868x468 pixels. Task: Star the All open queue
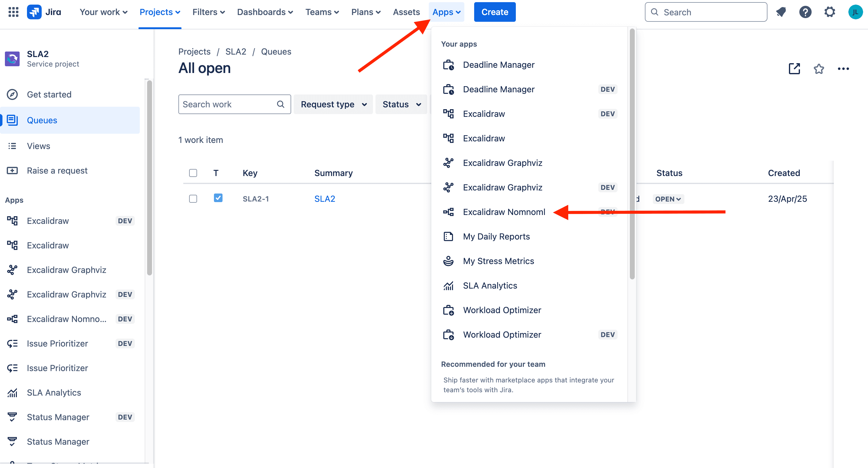[818, 68]
